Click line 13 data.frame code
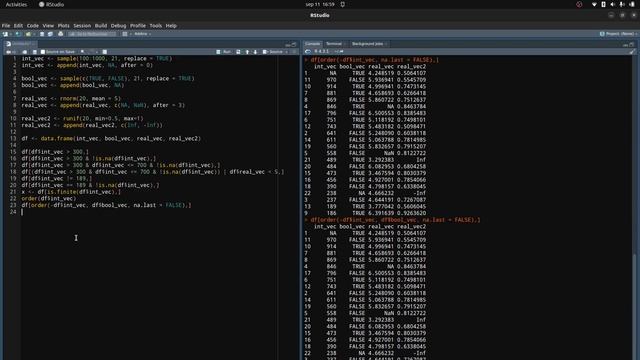 (111, 138)
